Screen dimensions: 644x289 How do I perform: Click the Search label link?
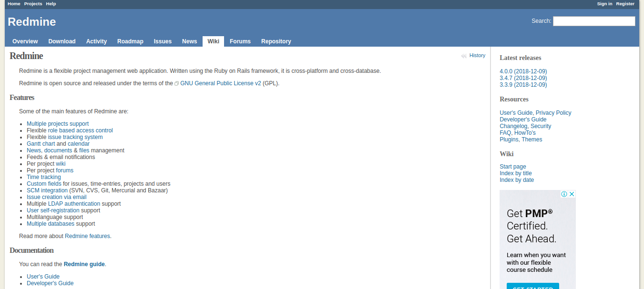pyautogui.click(x=541, y=21)
